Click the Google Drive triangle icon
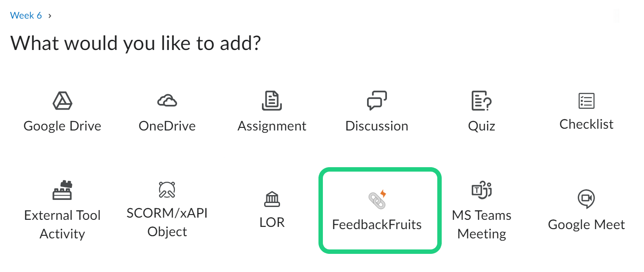Image resolution: width=644 pixels, height=272 pixels. (x=62, y=101)
